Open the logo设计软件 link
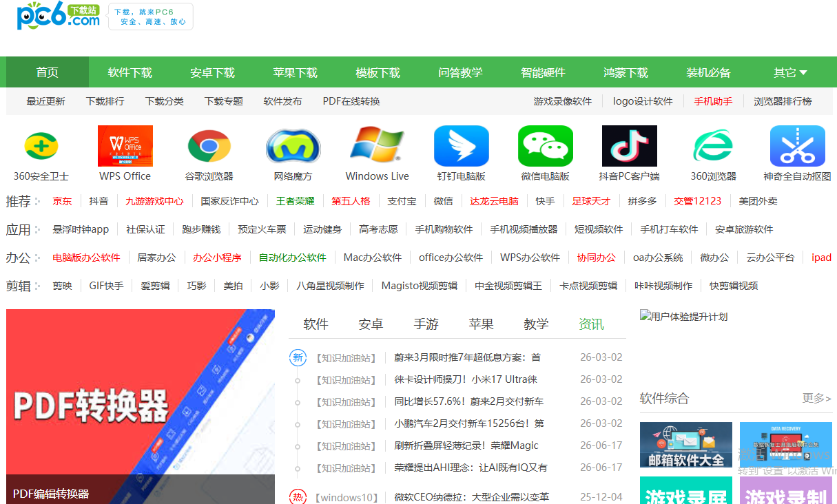837x504 pixels. [x=643, y=101]
